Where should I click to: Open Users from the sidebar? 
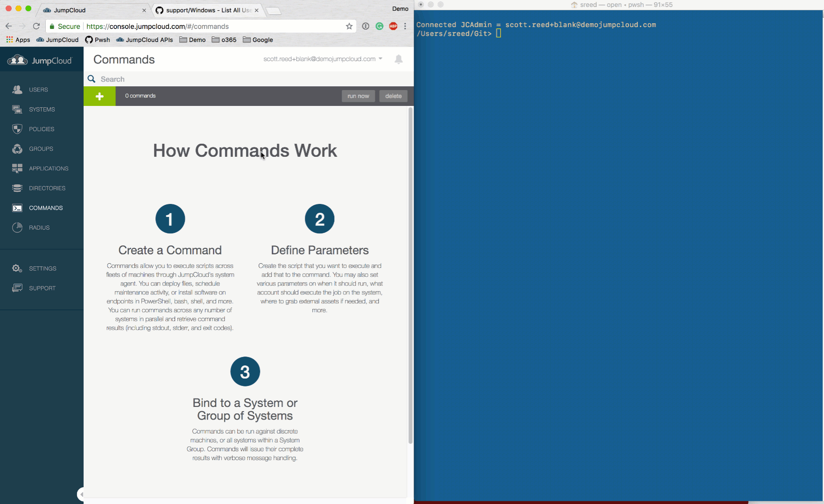coord(38,90)
